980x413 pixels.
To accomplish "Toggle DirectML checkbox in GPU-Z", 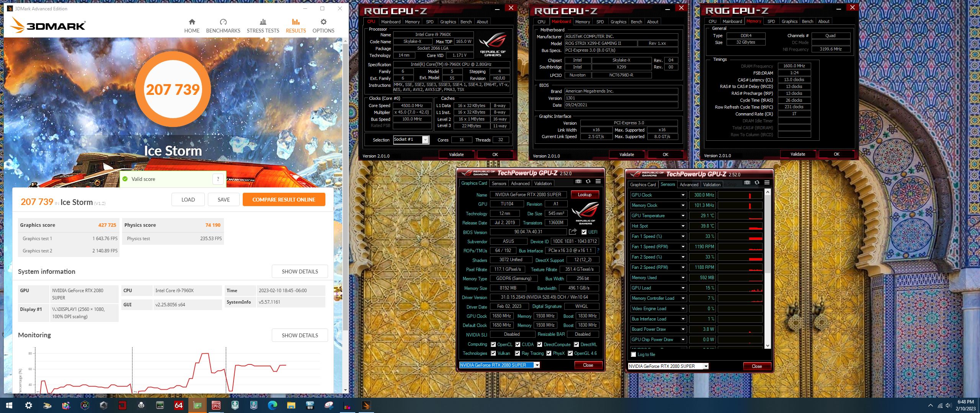I will point(576,345).
